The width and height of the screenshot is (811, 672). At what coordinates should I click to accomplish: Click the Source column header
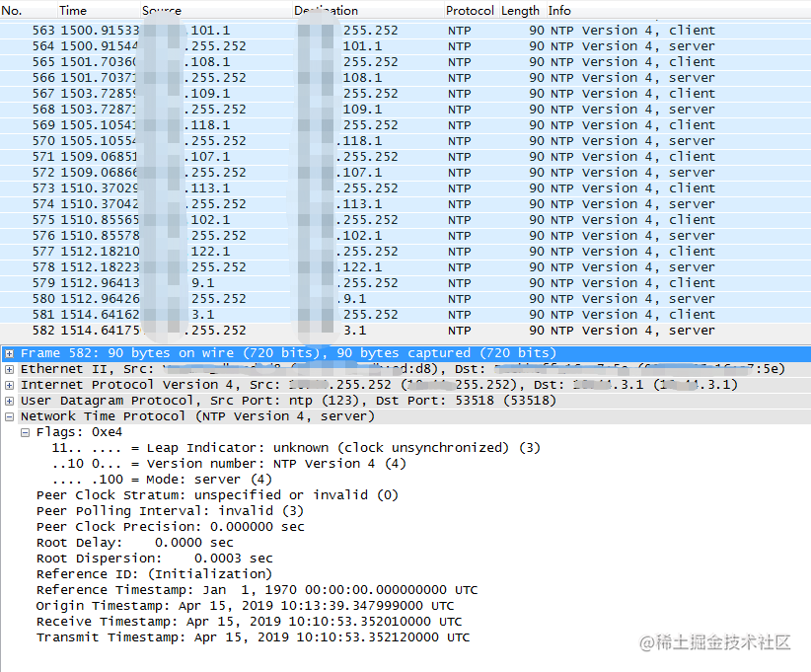161,11
